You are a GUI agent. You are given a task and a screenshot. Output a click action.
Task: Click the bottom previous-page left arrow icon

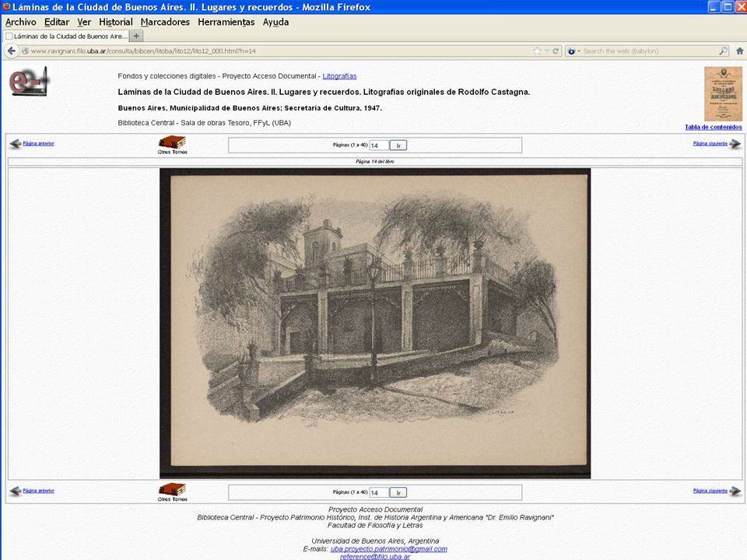(x=16, y=491)
